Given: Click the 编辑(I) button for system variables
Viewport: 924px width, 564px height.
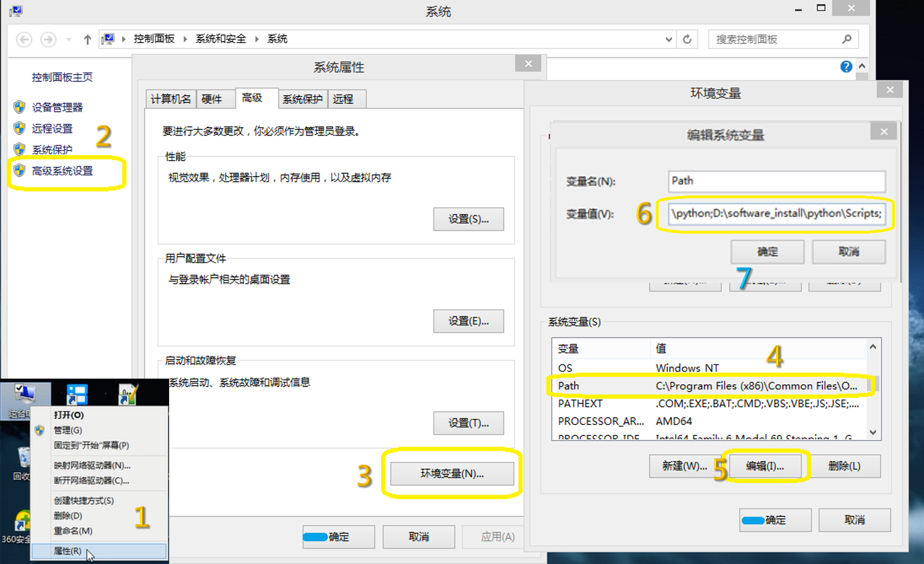Looking at the screenshot, I should pyautogui.click(x=765, y=465).
